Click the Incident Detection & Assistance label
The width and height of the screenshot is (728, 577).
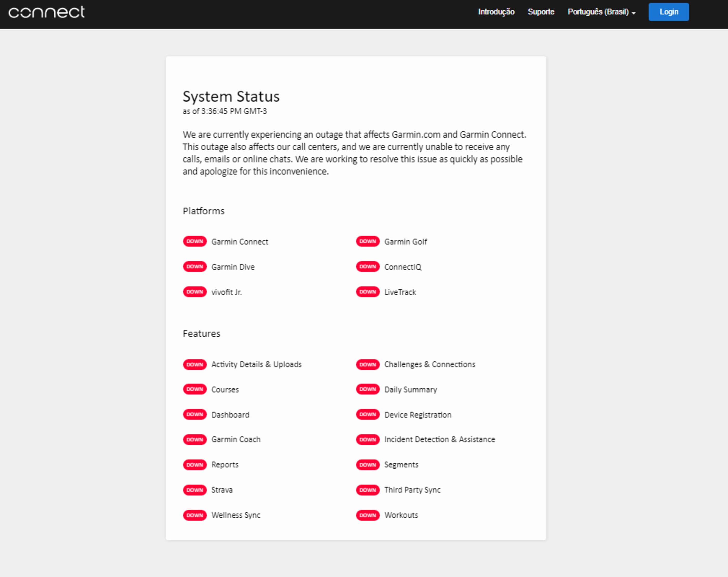tap(439, 439)
